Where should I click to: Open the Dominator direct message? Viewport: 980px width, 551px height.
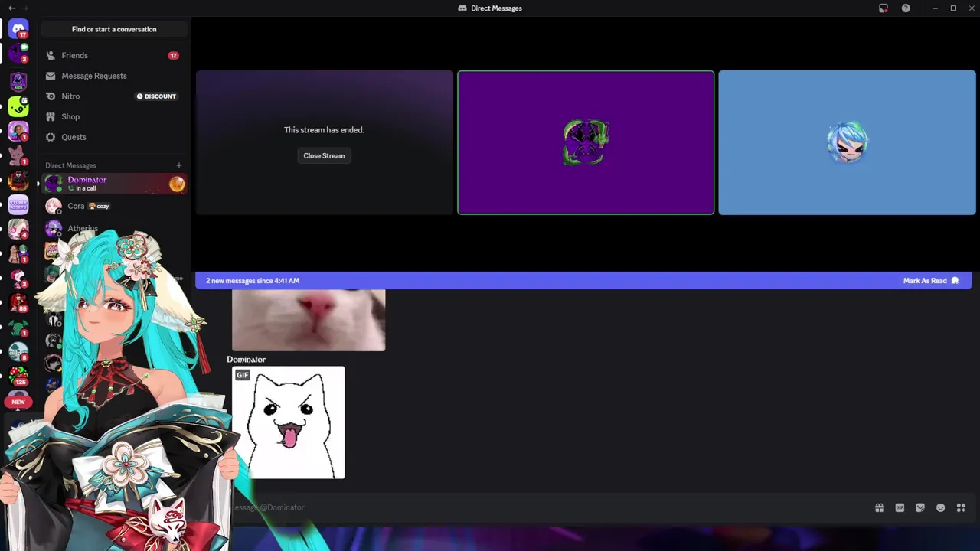tap(114, 184)
